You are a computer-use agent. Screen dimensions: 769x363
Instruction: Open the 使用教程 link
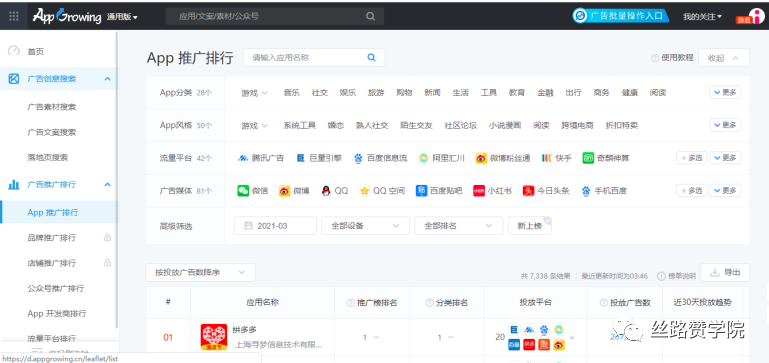[677, 57]
